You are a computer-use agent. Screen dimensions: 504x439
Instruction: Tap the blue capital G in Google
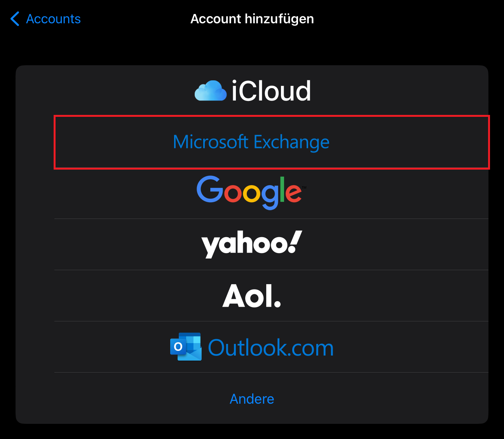pos(209,189)
